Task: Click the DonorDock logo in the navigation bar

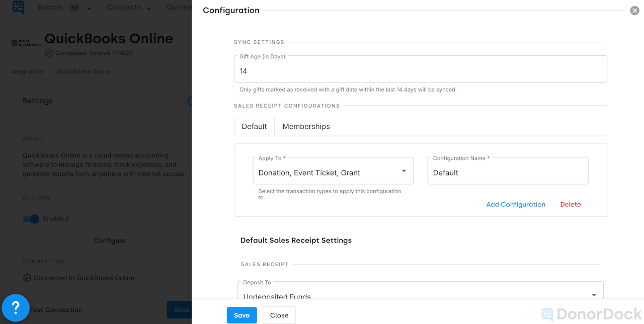Action: point(18,8)
